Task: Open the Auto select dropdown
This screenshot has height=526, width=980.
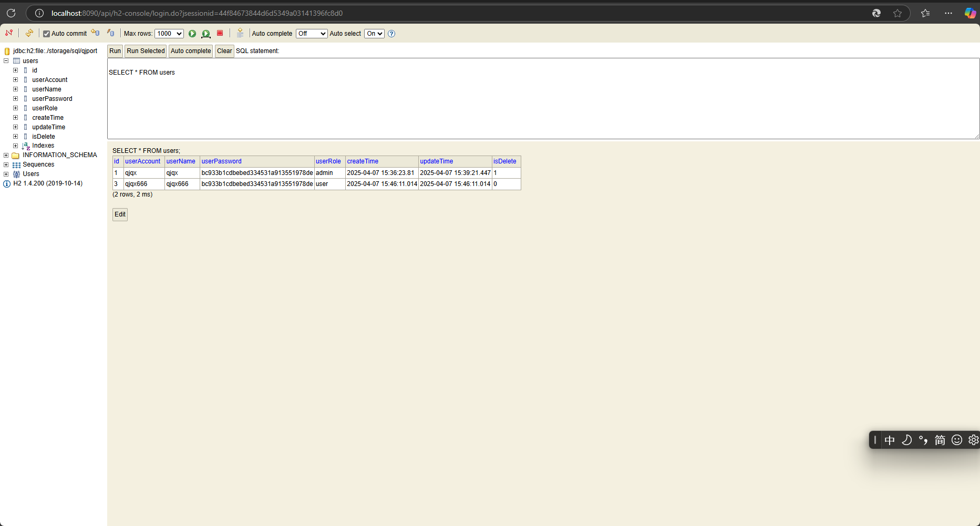Action: pyautogui.click(x=374, y=34)
